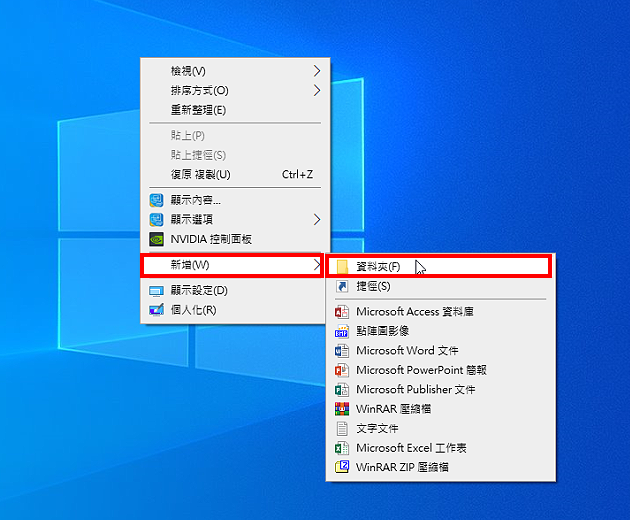Open the 排序方式(O) menu entry
This screenshot has height=520, width=630.
pyautogui.click(x=235, y=90)
